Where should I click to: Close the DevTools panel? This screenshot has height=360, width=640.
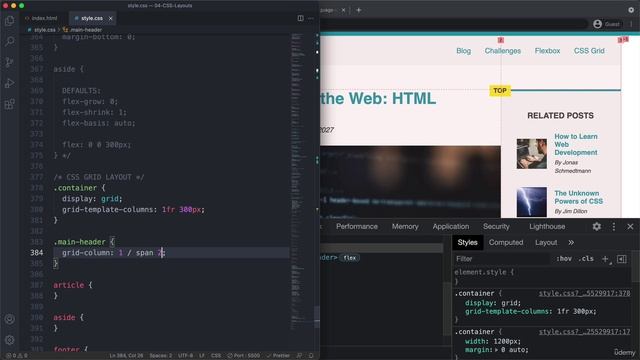(630, 227)
